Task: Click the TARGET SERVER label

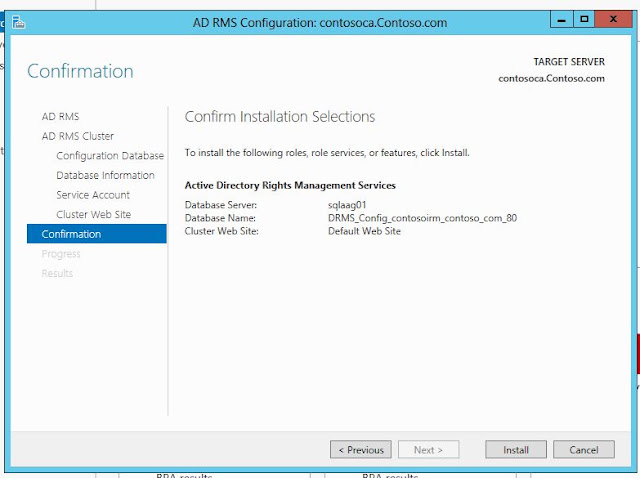Action: pos(569,62)
